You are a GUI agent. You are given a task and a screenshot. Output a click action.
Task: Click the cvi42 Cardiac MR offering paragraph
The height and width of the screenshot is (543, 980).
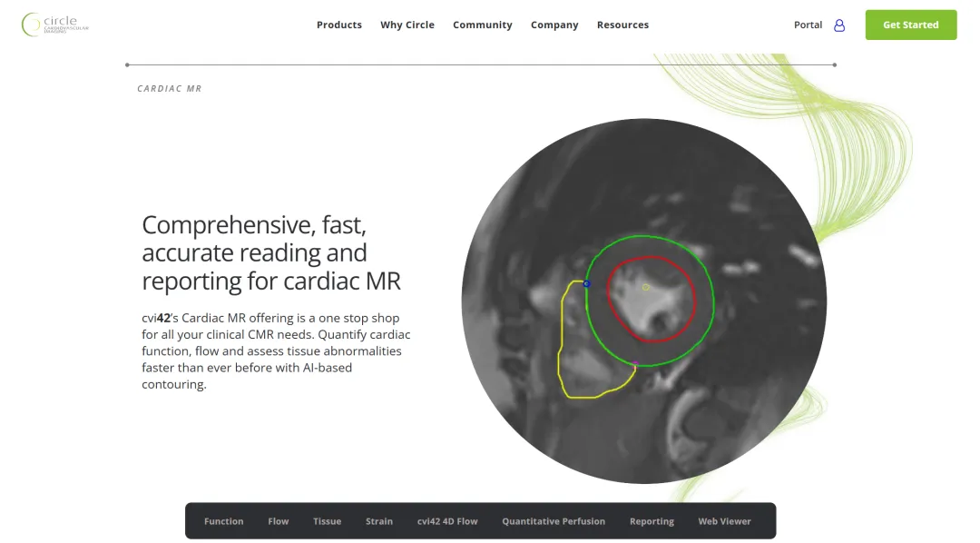(x=276, y=350)
